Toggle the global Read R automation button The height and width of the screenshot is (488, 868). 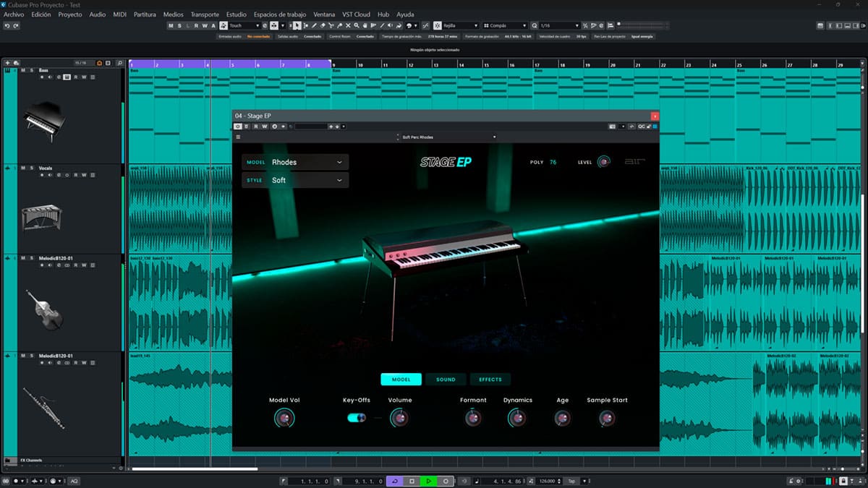point(196,25)
